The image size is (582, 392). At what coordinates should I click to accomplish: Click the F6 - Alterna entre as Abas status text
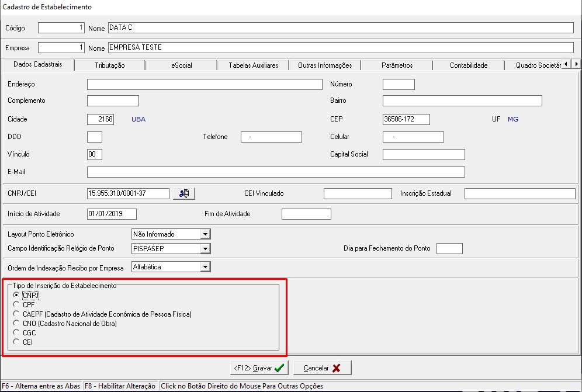point(41,386)
